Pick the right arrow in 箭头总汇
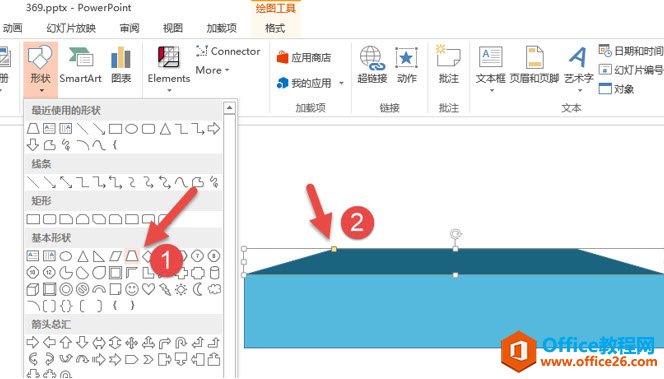Viewport: 664px width, 379px height. coord(33,342)
